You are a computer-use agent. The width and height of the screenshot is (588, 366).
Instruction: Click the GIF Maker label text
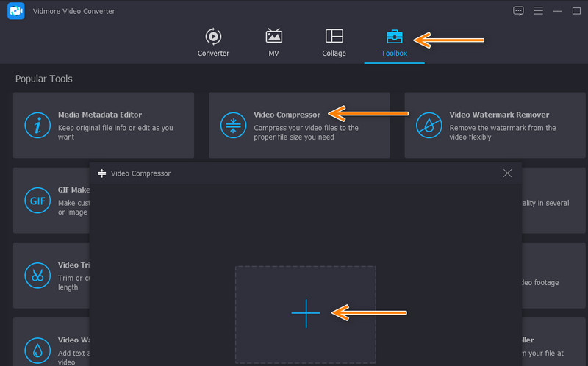[73, 190]
